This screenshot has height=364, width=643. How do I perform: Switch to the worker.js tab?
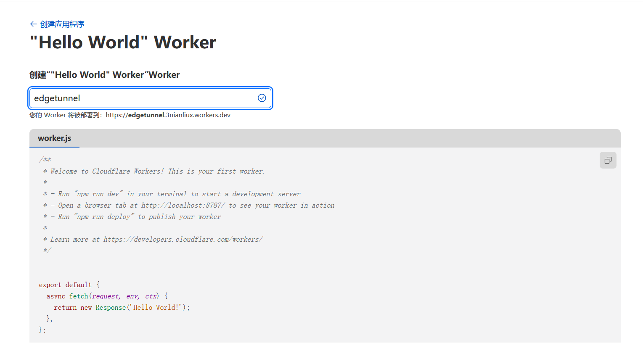tap(54, 138)
